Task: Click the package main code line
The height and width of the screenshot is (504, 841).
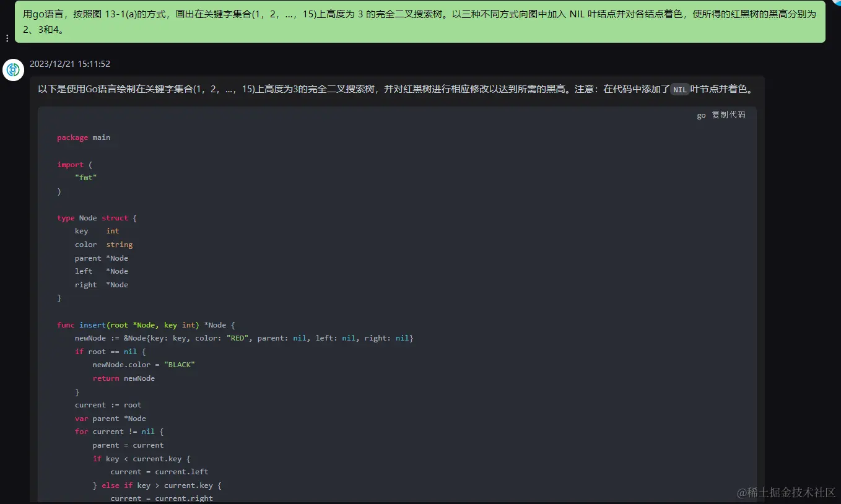Action: click(84, 137)
